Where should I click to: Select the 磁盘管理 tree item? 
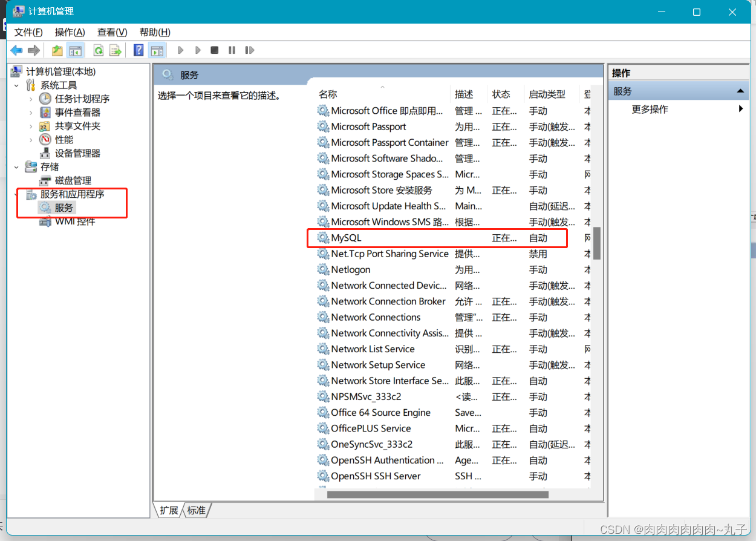point(72,180)
